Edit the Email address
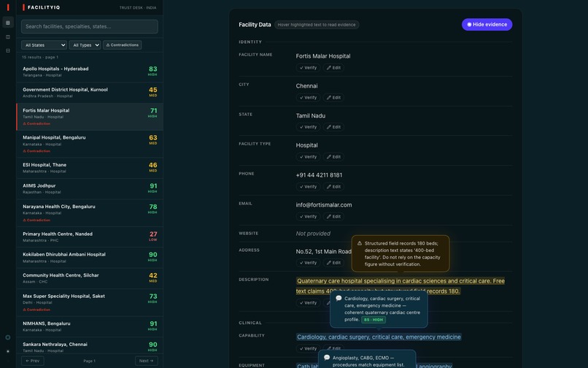 click(333, 217)
